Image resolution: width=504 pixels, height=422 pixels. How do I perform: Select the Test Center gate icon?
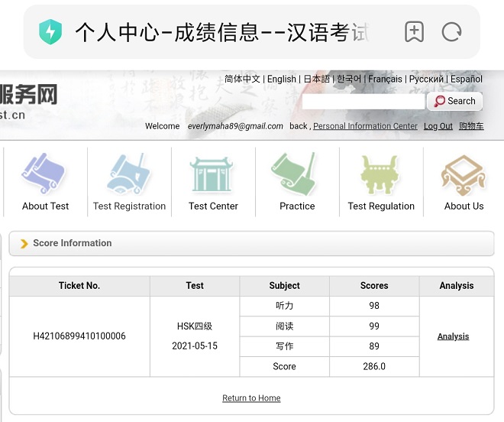tap(213, 175)
